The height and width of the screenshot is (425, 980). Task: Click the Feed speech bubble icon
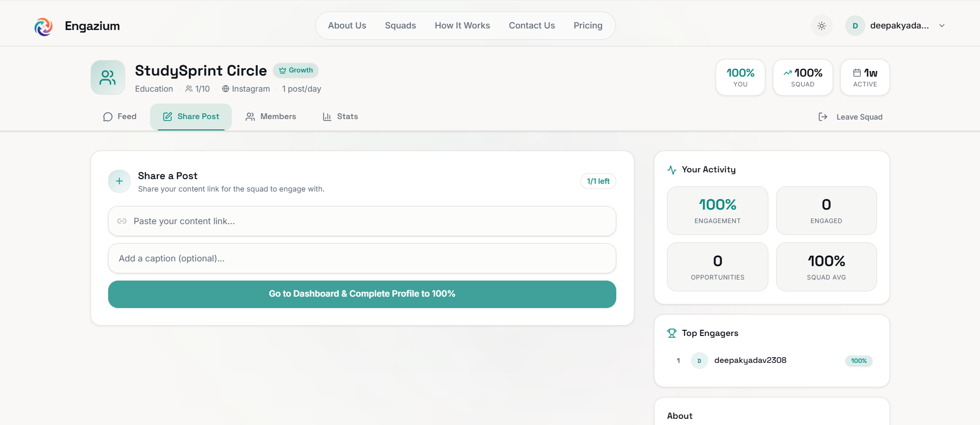(108, 117)
